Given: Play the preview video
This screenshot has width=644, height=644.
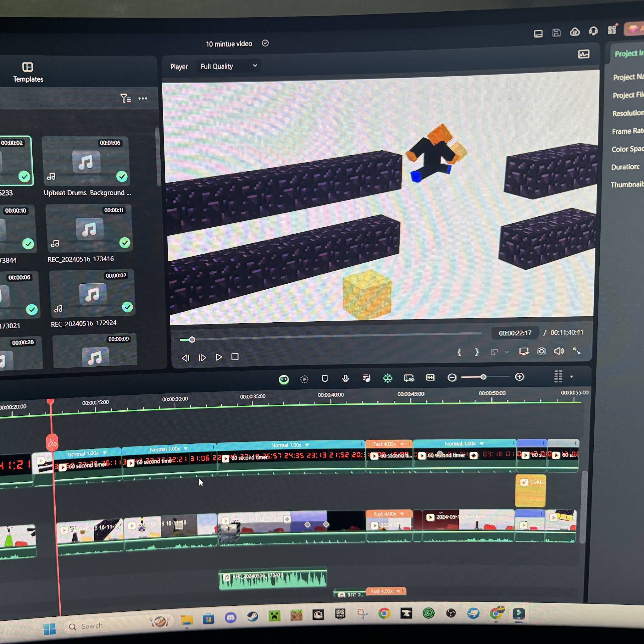Looking at the screenshot, I should coord(219,357).
